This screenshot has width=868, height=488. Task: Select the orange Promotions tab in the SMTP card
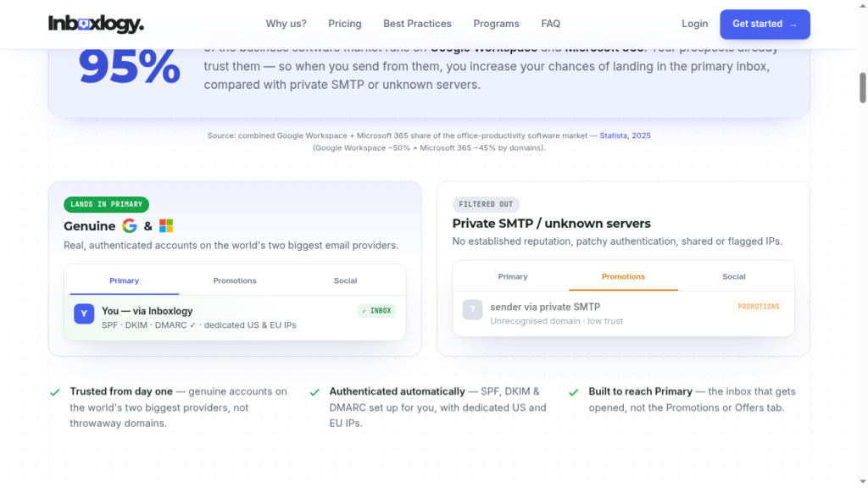click(x=623, y=277)
